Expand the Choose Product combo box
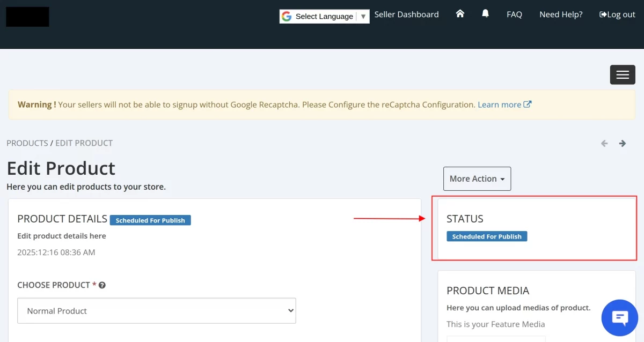 point(157,310)
